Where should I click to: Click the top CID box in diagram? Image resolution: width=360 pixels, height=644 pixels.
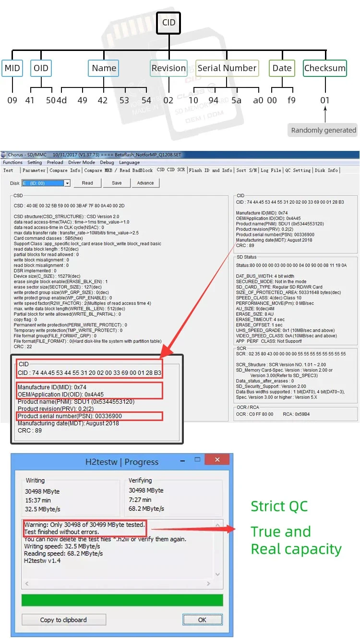tap(169, 22)
